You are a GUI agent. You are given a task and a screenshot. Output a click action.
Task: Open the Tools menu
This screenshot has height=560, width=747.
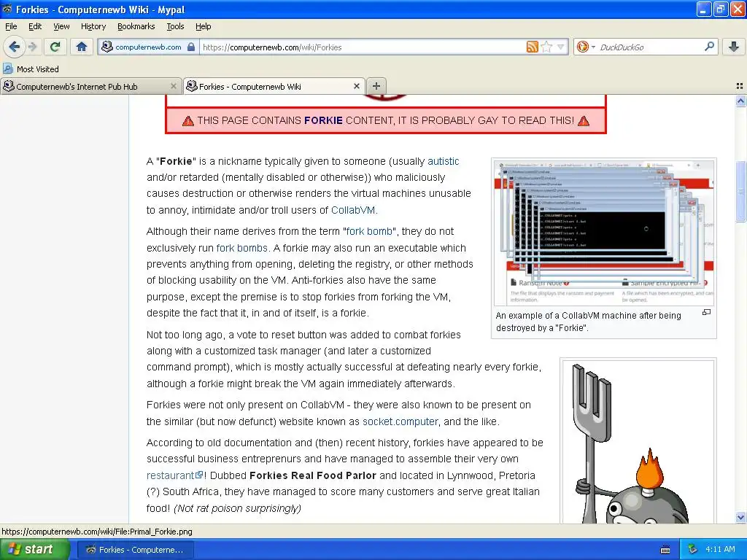click(175, 26)
